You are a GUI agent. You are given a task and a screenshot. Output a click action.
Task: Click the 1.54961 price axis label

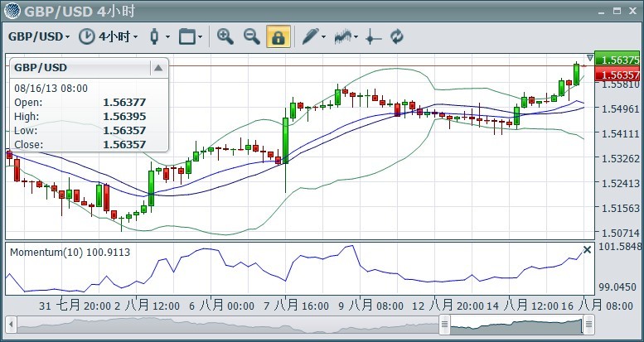pyautogui.click(x=620, y=108)
